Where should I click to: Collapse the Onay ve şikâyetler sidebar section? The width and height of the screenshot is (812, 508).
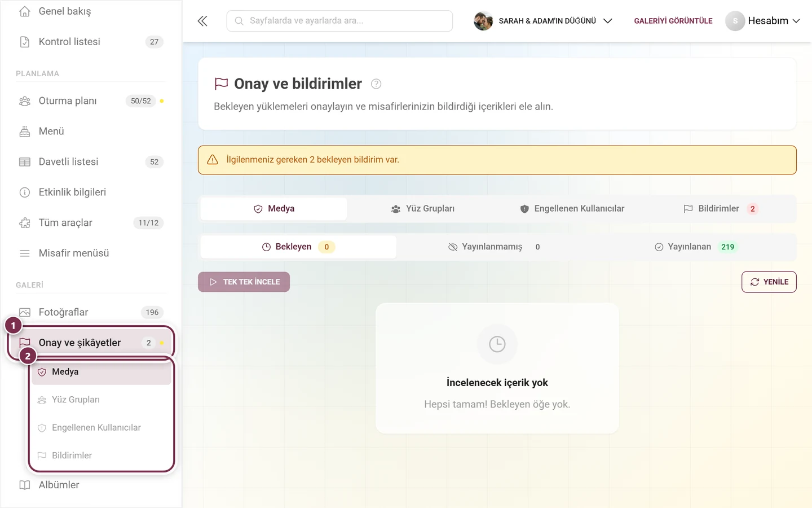click(91, 343)
